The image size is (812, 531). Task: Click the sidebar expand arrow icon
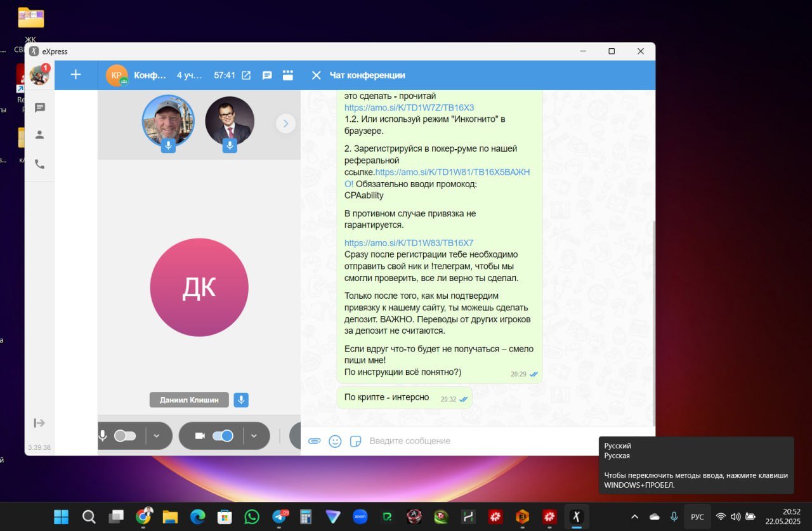point(39,423)
